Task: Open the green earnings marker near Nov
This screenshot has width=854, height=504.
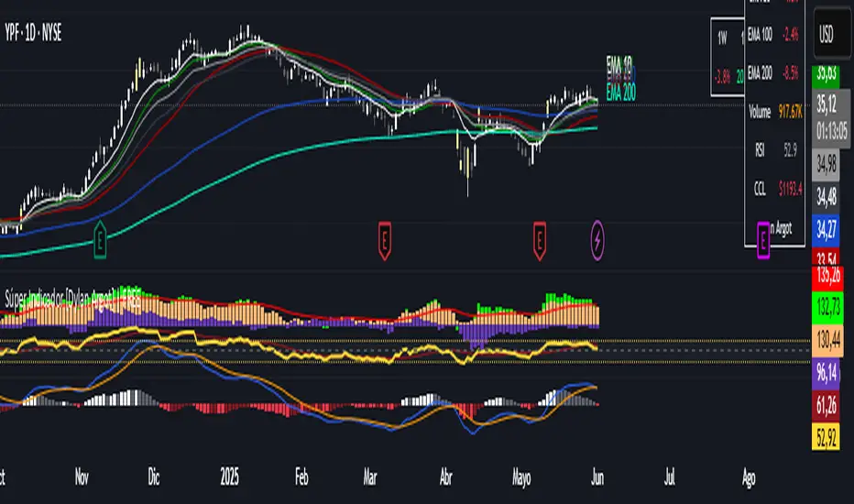Action: tap(100, 238)
